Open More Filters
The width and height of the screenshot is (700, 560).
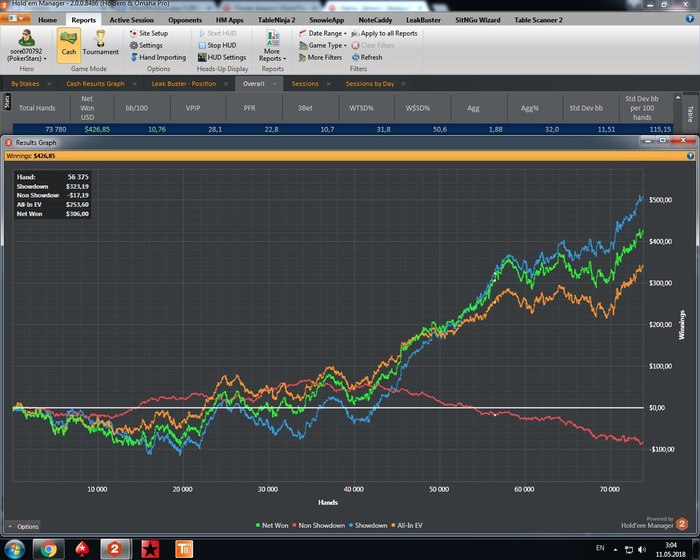point(320,58)
